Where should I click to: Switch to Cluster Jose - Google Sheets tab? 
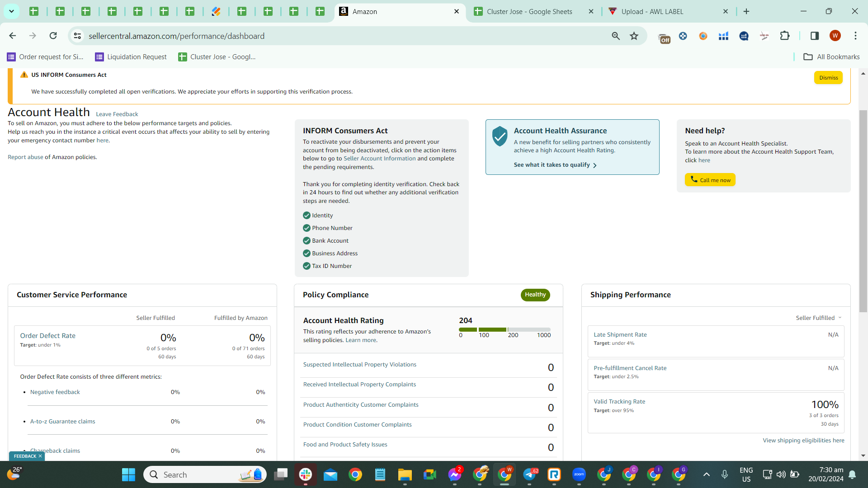[529, 11]
